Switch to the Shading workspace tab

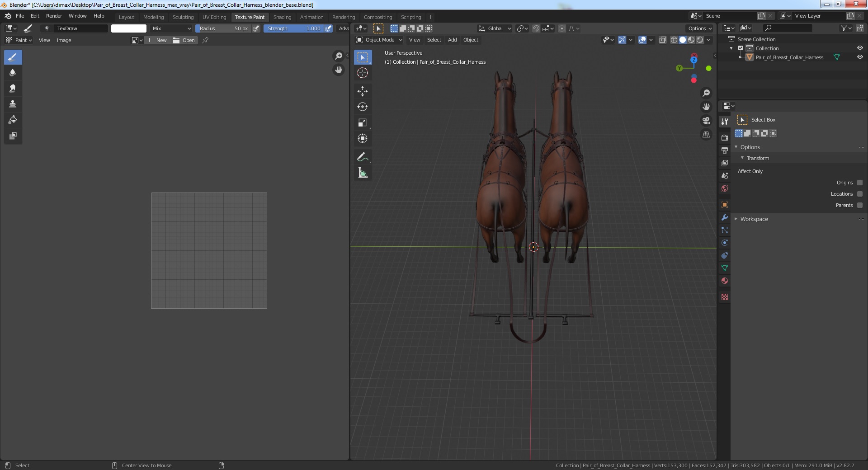click(x=282, y=17)
